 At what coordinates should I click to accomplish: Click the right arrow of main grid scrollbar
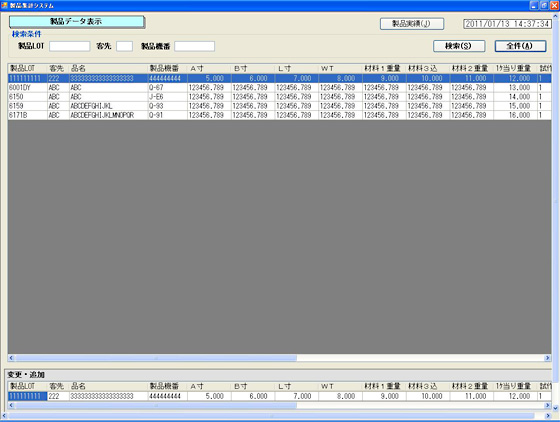[x=547, y=358]
